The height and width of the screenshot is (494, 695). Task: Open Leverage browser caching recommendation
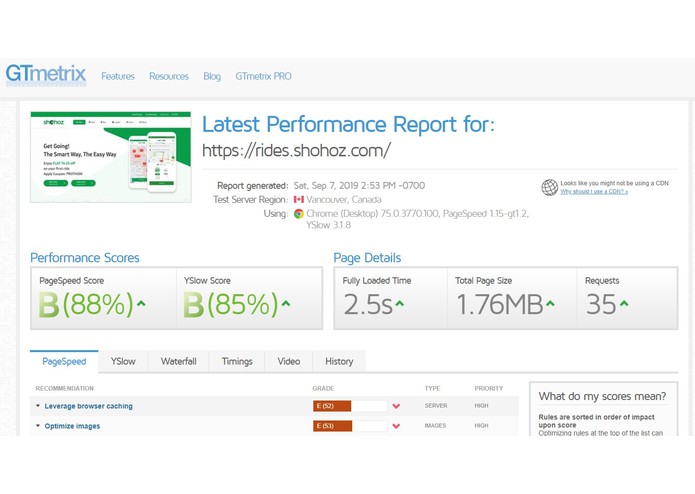coord(89,406)
